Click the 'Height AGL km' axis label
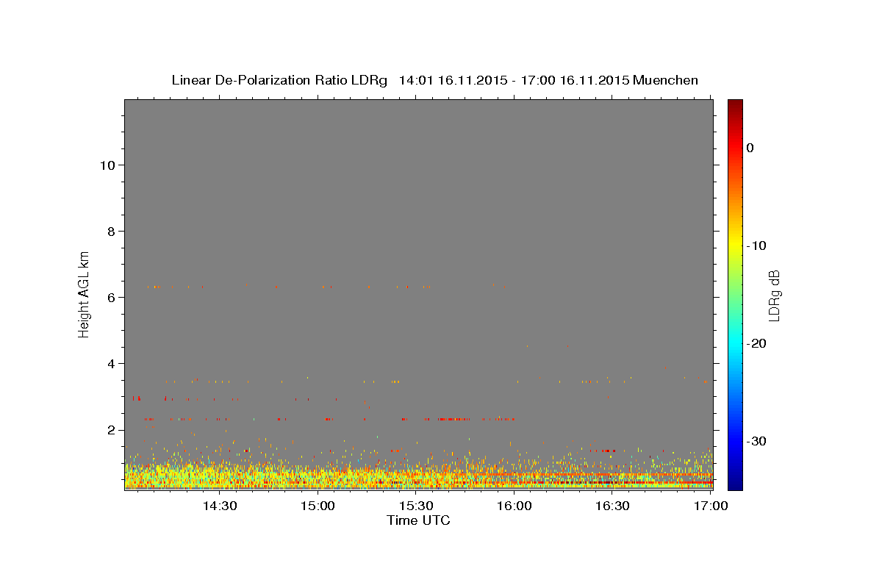Screen dimensions: 882x588 (84, 294)
